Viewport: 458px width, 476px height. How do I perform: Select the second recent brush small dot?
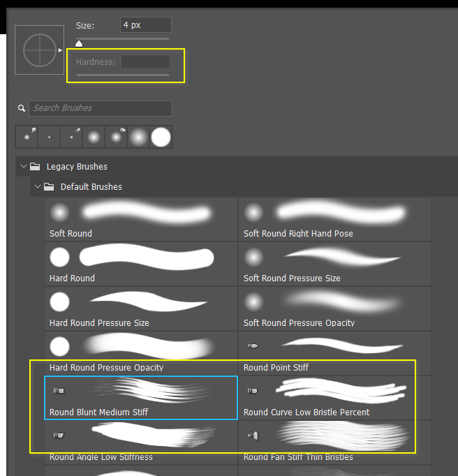pyautogui.click(x=49, y=137)
